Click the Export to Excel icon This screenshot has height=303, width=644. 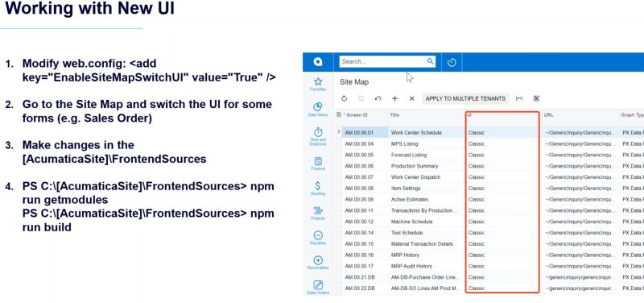536,98
